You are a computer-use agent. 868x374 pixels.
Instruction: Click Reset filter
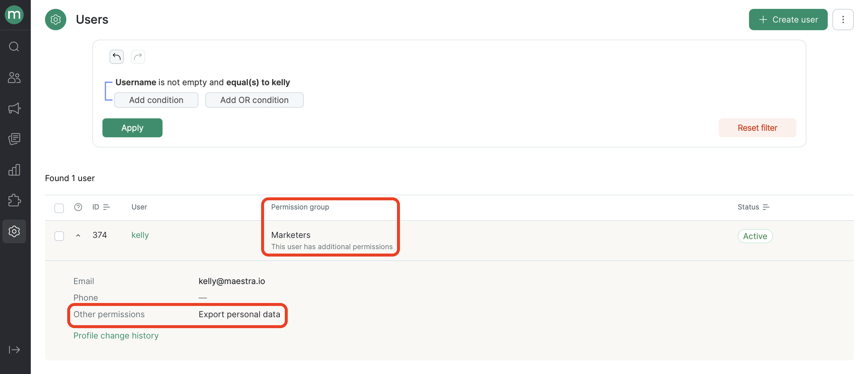pyautogui.click(x=757, y=128)
